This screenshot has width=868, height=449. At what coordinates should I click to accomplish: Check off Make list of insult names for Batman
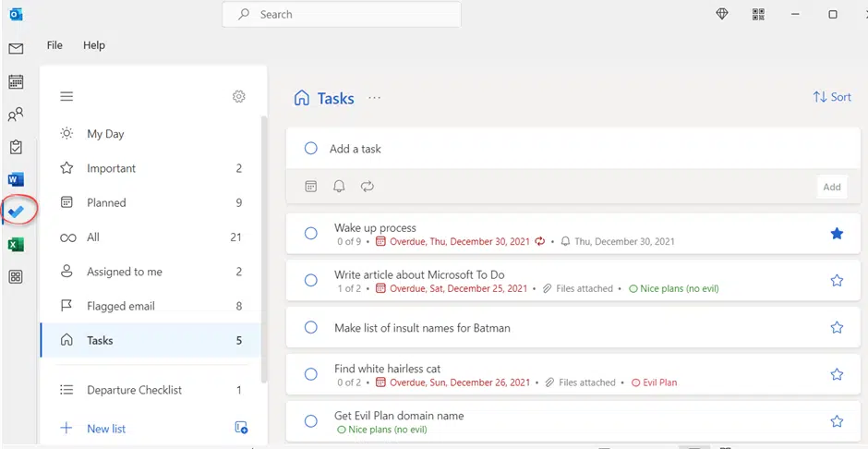click(x=311, y=328)
